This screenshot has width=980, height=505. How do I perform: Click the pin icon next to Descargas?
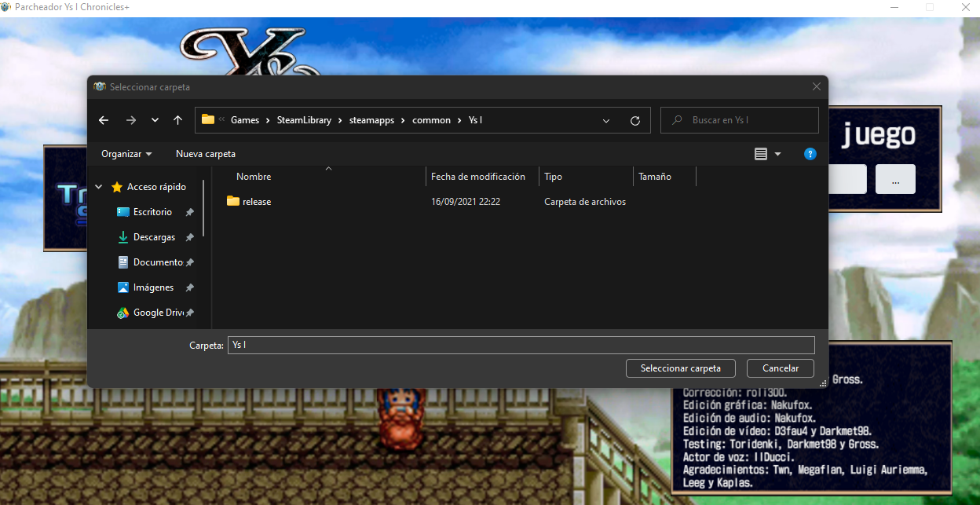(189, 237)
